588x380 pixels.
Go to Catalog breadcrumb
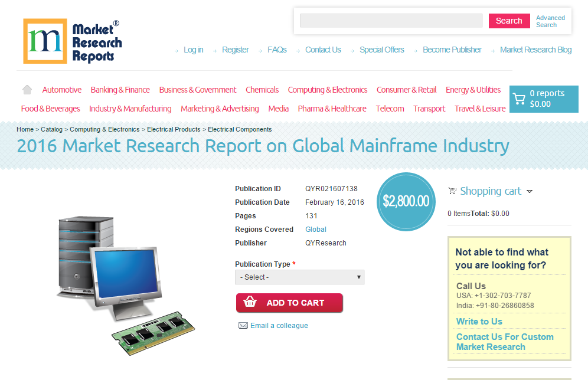click(x=51, y=129)
